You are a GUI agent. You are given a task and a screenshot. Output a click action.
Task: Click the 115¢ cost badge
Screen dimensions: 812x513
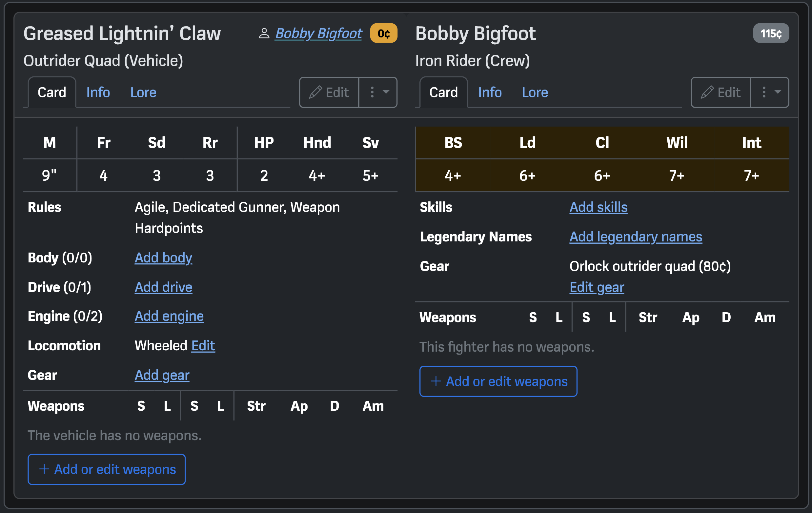771,33
